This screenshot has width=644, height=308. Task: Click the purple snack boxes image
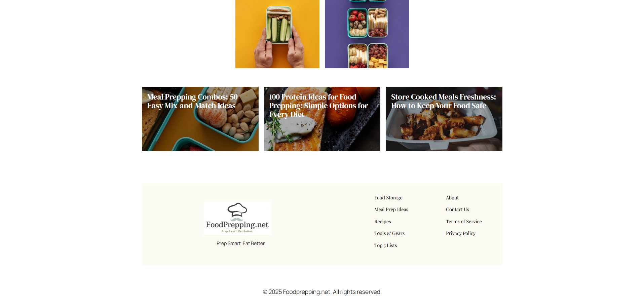click(x=367, y=34)
